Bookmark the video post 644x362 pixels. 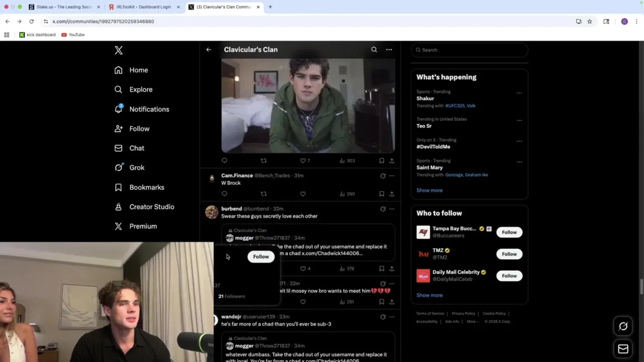pyautogui.click(x=381, y=161)
